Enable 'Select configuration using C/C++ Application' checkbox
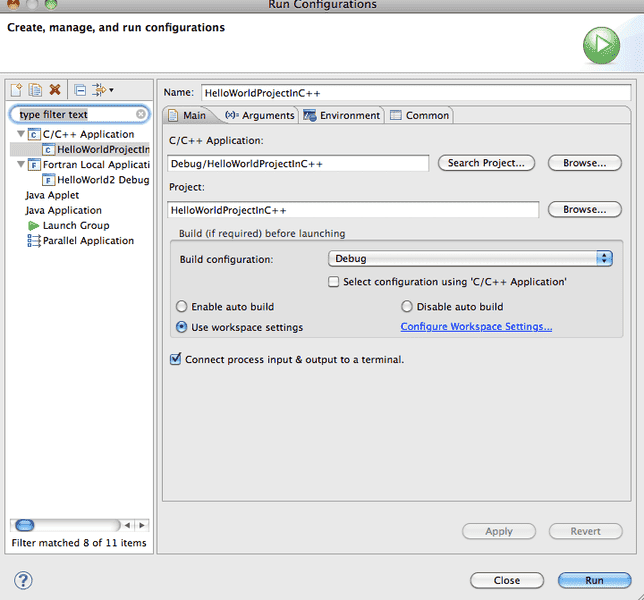 [334, 282]
